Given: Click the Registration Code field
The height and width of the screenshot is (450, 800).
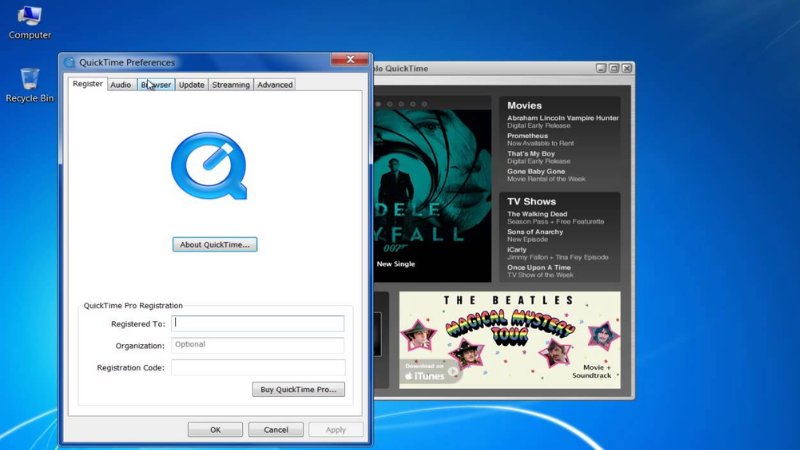Looking at the screenshot, I should tap(258, 367).
